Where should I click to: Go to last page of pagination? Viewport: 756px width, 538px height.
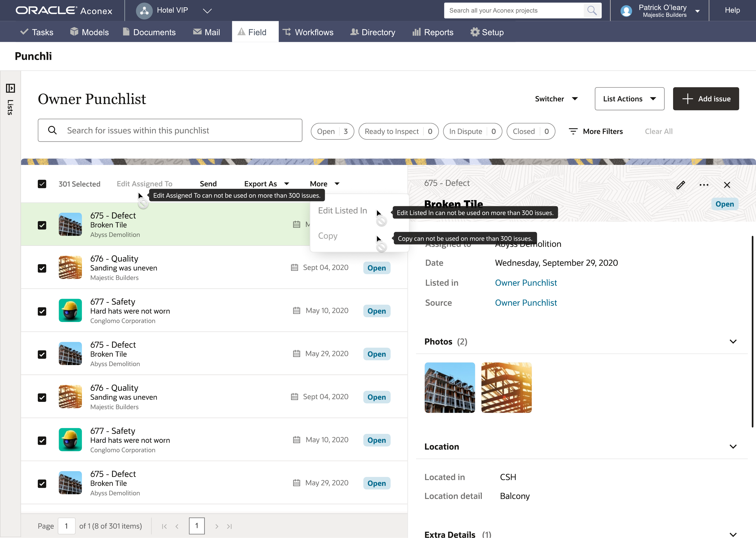[x=229, y=526]
